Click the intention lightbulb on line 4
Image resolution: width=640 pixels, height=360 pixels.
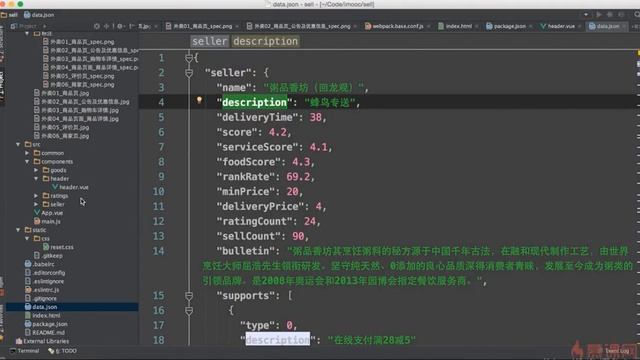tap(199, 100)
